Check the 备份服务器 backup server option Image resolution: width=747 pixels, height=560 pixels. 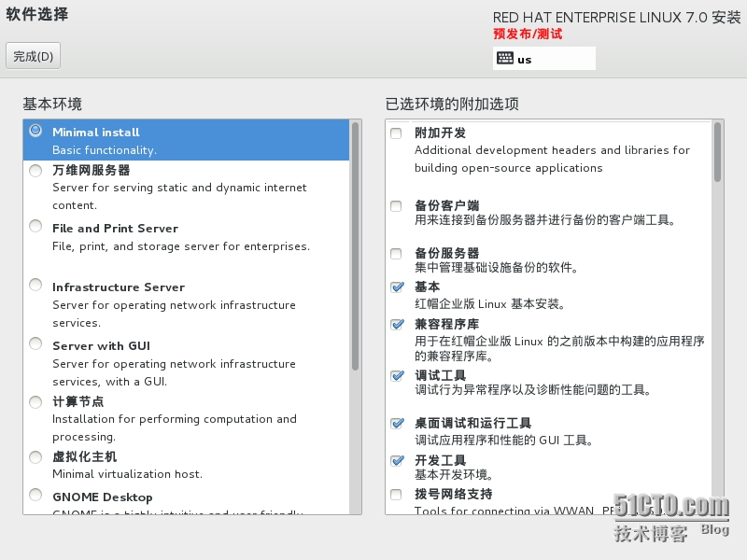click(396, 253)
